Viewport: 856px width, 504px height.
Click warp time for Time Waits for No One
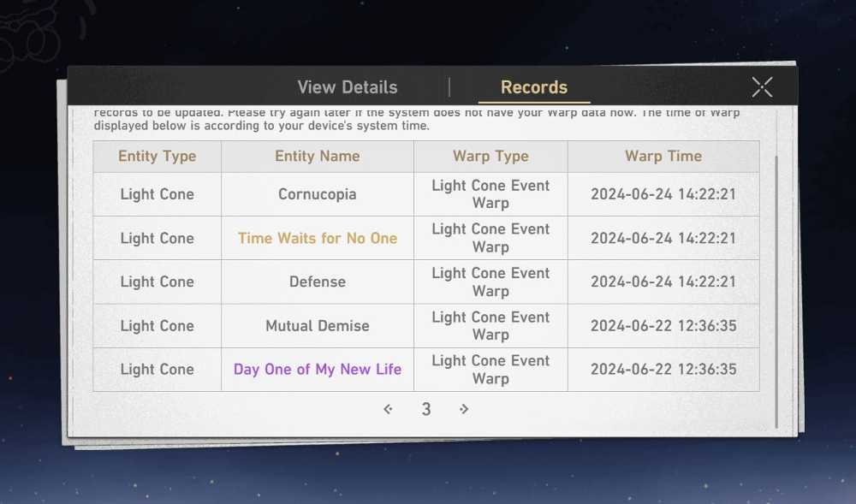pos(663,239)
